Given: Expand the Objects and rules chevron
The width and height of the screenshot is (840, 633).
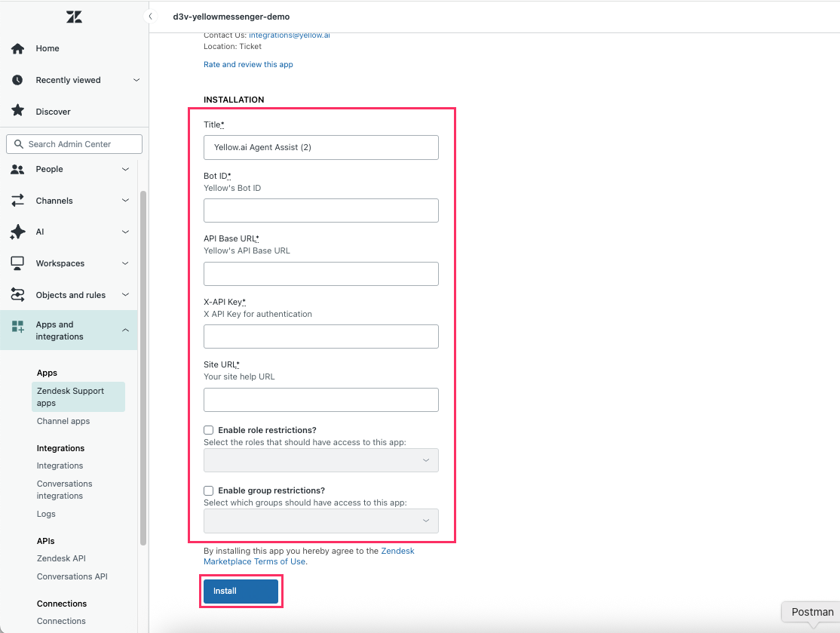Looking at the screenshot, I should click(125, 295).
